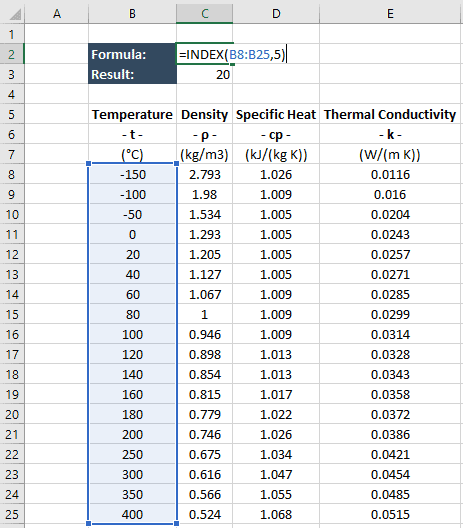
Task: Select row 5 header
Action: click(12, 114)
